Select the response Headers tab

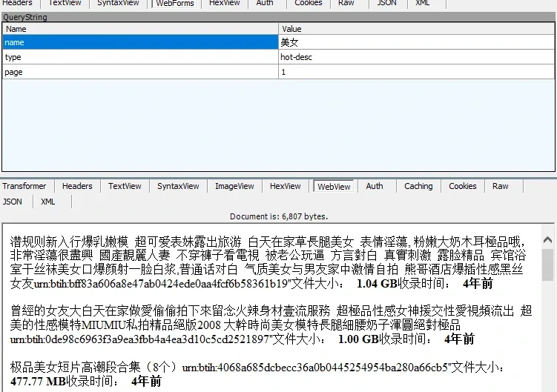77,186
